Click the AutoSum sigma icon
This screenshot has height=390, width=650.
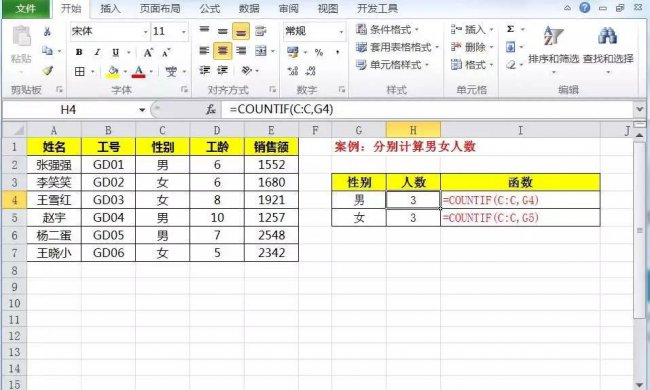tap(511, 29)
